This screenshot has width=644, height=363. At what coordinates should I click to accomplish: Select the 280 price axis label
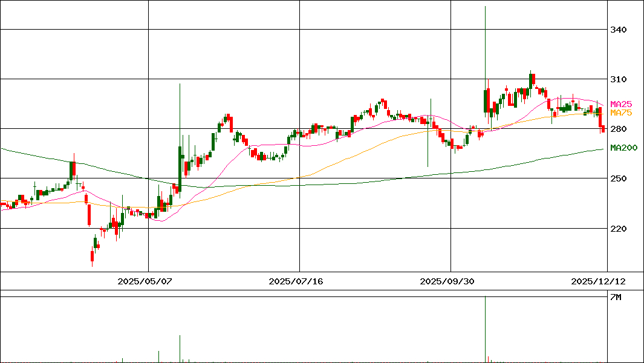(x=619, y=129)
